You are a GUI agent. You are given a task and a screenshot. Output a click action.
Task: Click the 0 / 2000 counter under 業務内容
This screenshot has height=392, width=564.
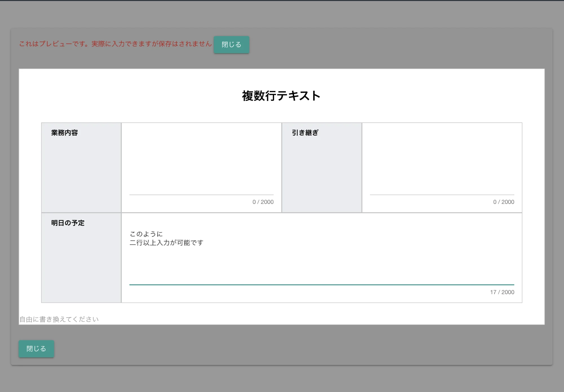[x=263, y=202]
